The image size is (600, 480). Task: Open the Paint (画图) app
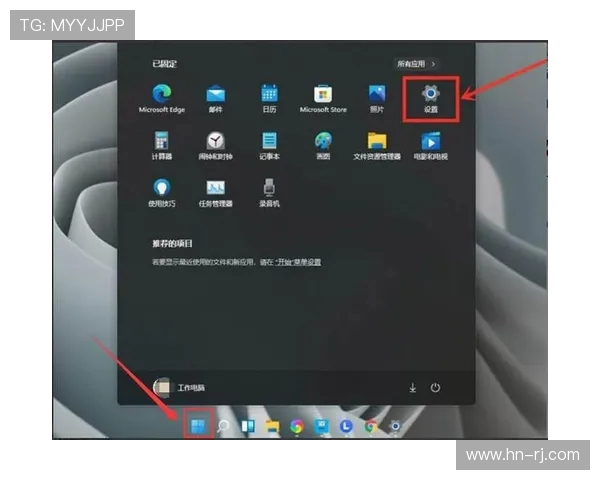(323, 145)
